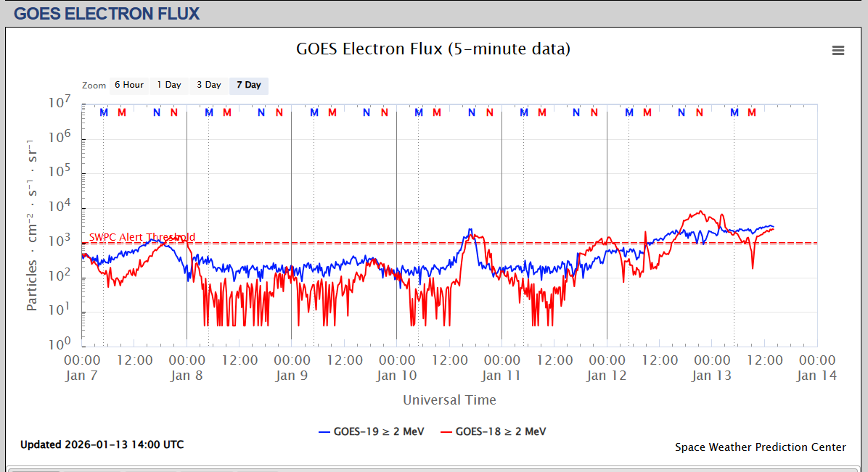
Task: Click the Y-axis Particles units title
Action: coord(32,225)
